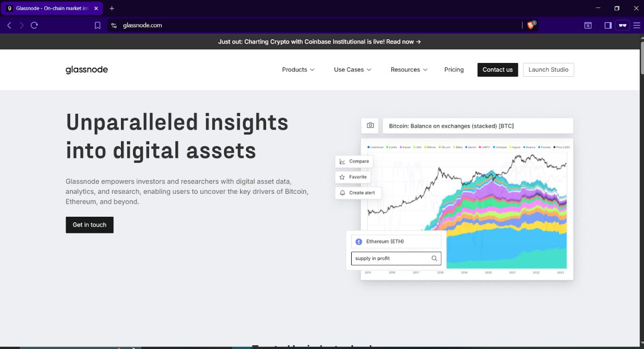Click the Ethereum (ETH) asset selector
Image resolution: width=644 pixels, height=349 pixels.
click(396, 242)
